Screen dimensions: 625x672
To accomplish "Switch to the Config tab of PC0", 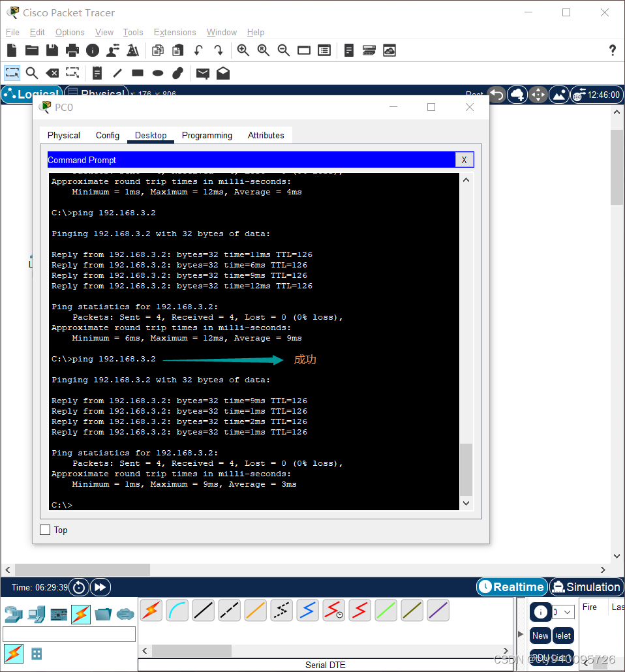I will [x=108, y=136].
